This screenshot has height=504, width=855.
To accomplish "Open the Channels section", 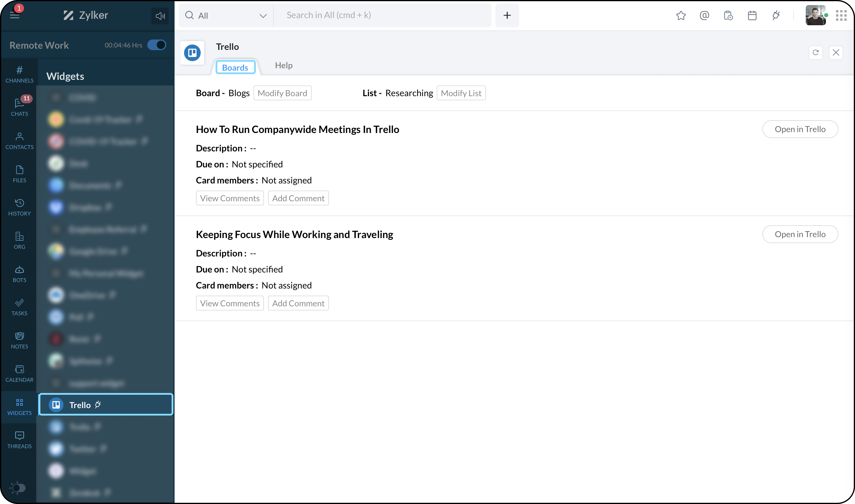I will click(x=19, y=75).
